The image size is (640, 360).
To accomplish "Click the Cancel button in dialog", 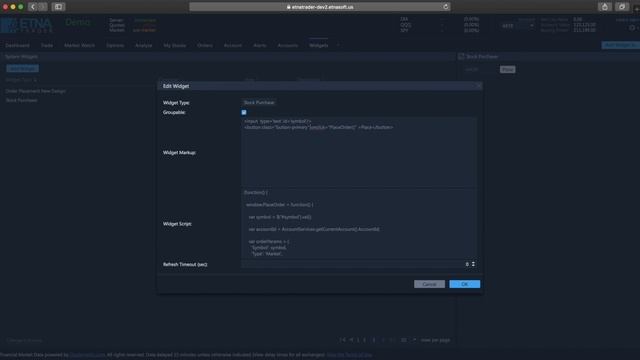I will (429, 284).
